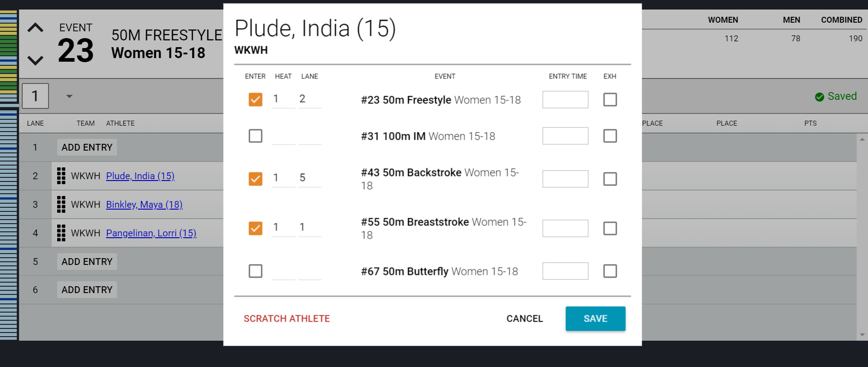This screenshot has height=367, width=868.
Task: Open the heat selector dropdown arrow
Action: tap(69, 96)
